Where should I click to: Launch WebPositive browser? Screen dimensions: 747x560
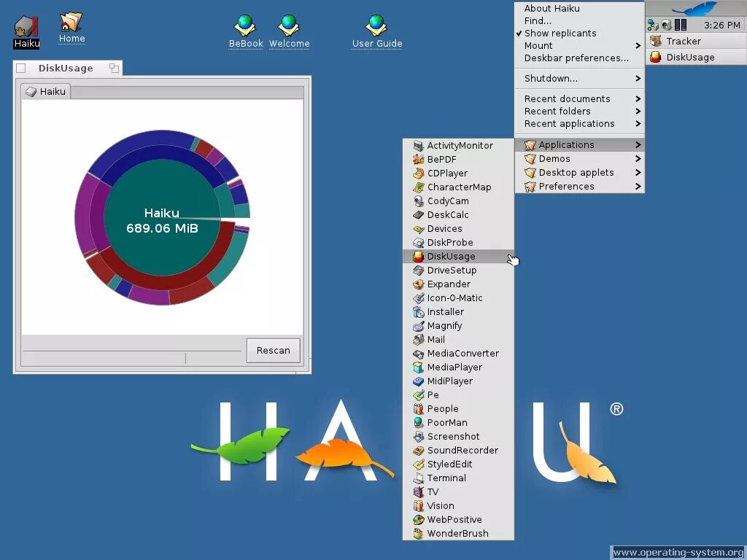tap(458, 518)
